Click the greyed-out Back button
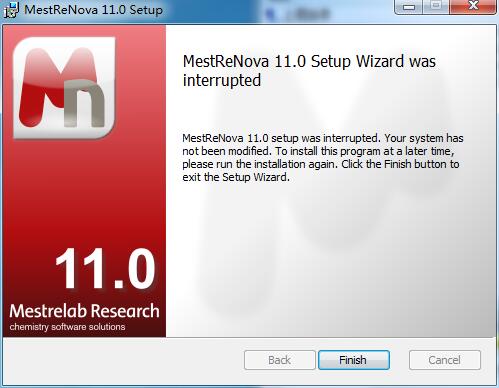 click(279, 360)
